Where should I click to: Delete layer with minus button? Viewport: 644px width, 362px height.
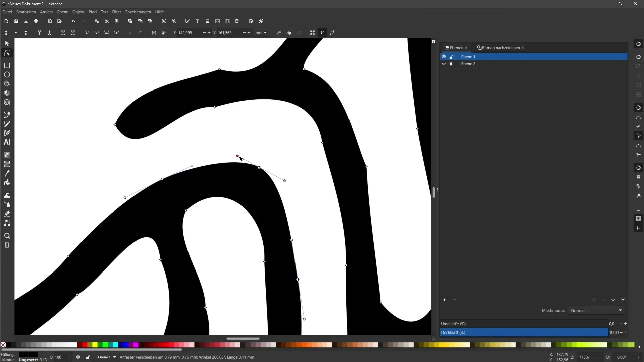point(454,300)
